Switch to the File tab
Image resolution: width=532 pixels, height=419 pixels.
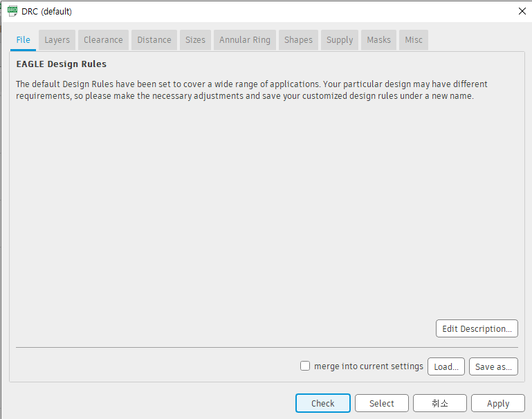24,40
